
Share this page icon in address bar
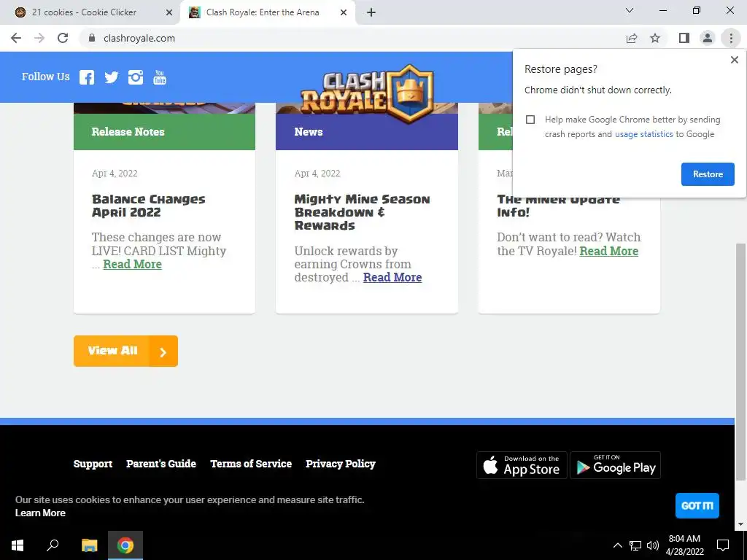632,38
